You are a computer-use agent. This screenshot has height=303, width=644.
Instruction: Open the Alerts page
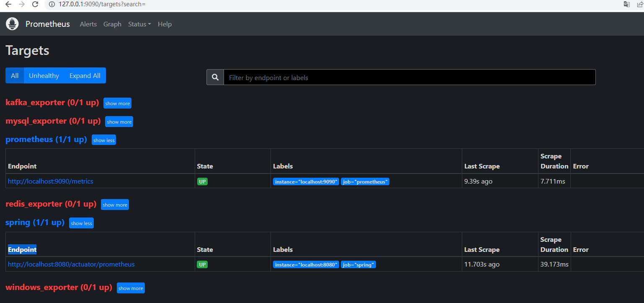(x=88, y=24)
